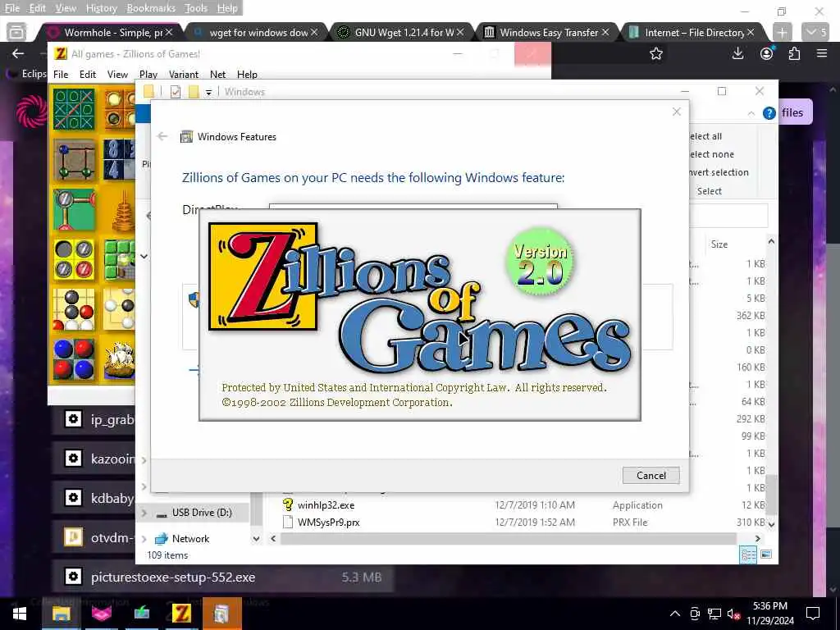The height and width of the screenshot is (630, 840).
Task: Expand the Network tree node
Action: 144,539
